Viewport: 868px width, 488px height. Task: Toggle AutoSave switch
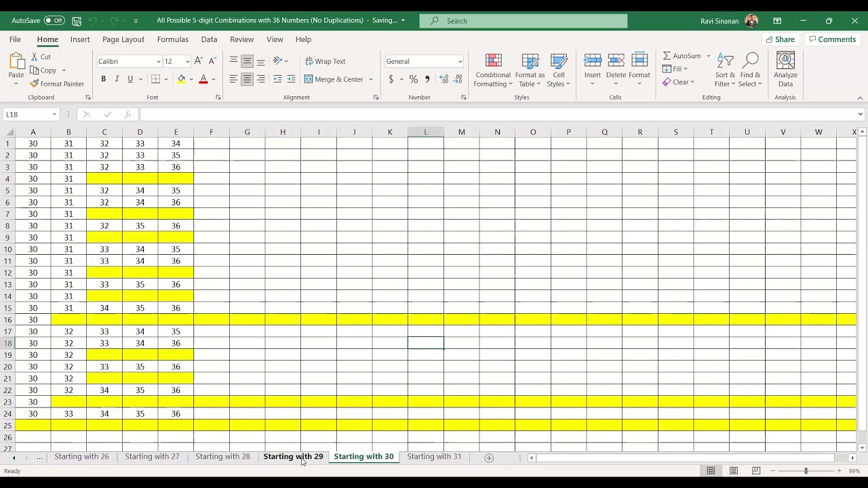(54, 21)
